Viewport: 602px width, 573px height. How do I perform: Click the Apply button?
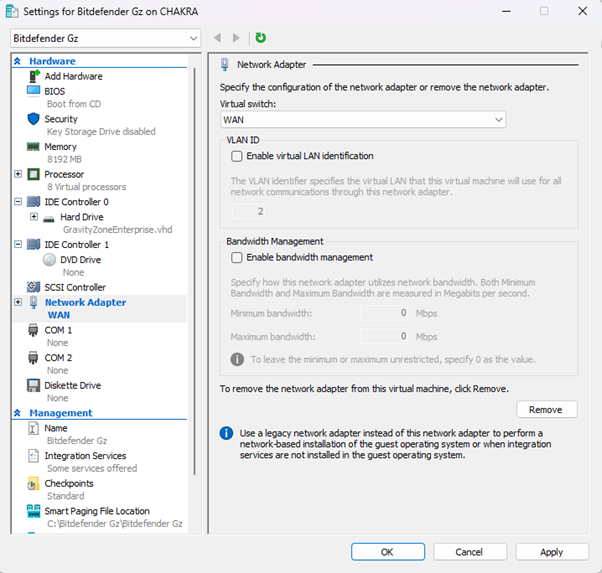551,552
